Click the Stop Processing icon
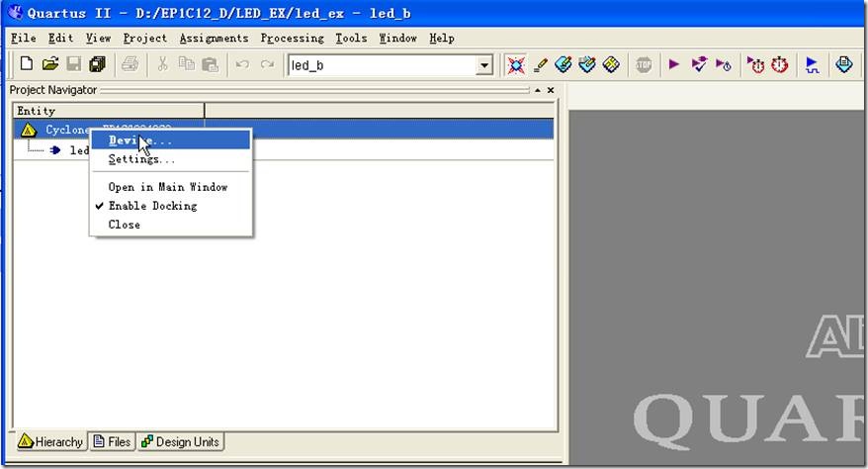Screen dimensions: 868x469 (644, 64)
